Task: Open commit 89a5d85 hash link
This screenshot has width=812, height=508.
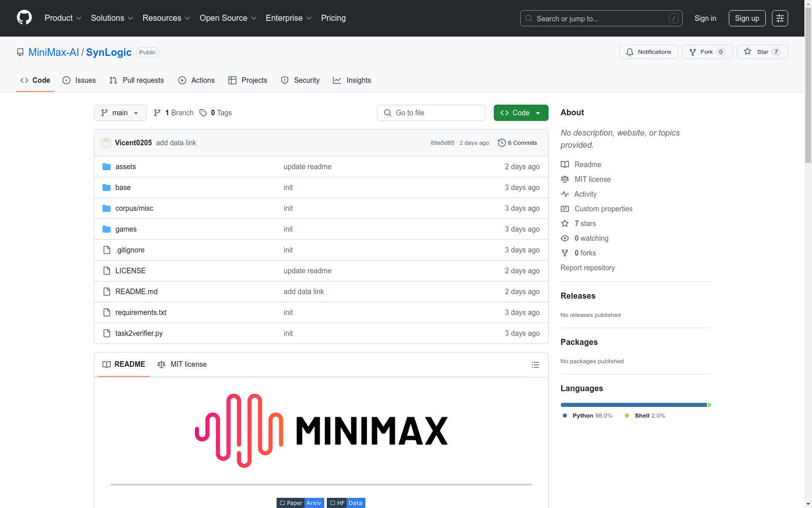Action: (x=443, y=143)
